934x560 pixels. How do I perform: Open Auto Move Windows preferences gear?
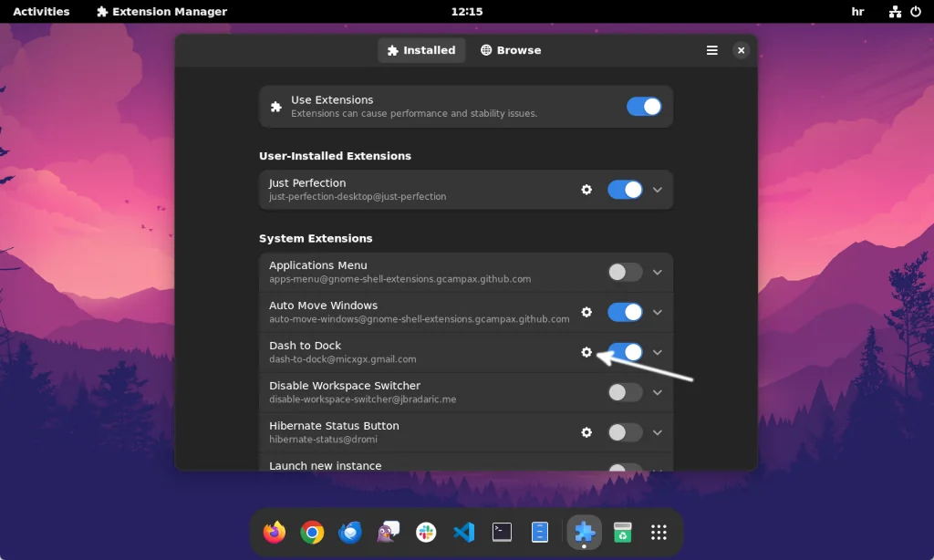point(586,312)
